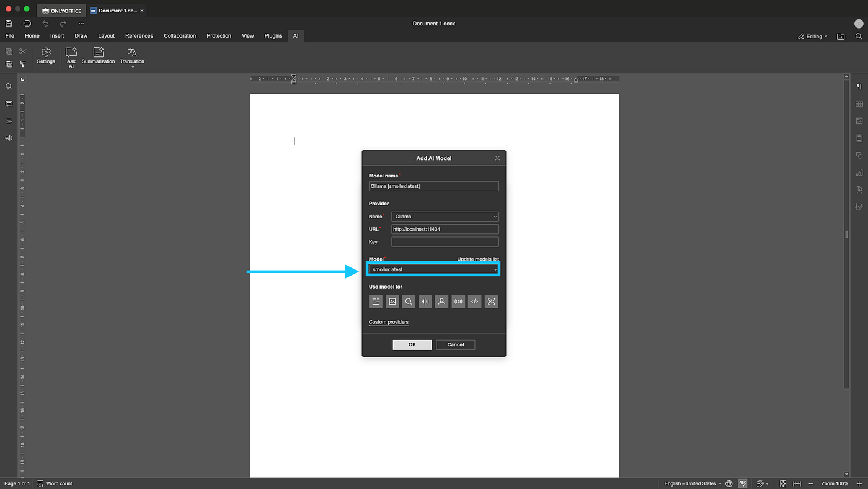Save the document with the floppy disk icon
The image size is (868, 489).
pyautogui.click(x=9, y=24)
